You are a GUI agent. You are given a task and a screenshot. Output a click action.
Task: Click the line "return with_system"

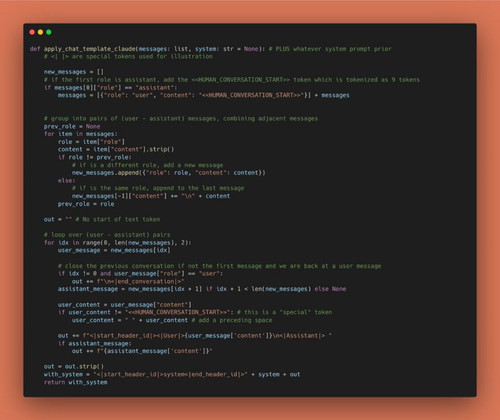(x=76, y=382)
